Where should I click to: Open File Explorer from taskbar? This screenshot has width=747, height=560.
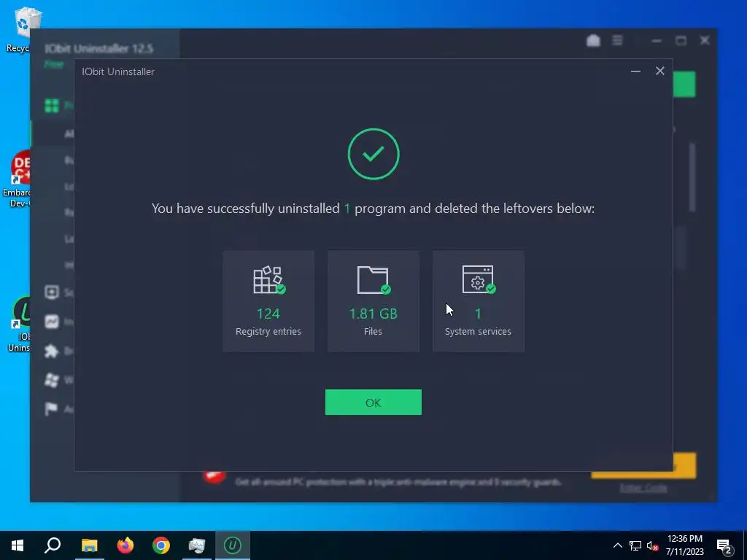pos(89,545)
